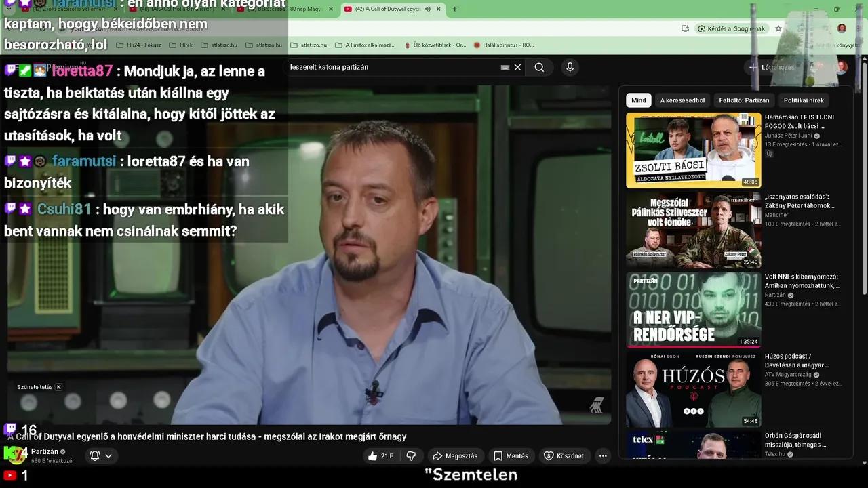Click the 48:08 duration badge on Zsolti Bácsi
The height and width of the screenshot is (488, 868).
(x=750, y=182)
